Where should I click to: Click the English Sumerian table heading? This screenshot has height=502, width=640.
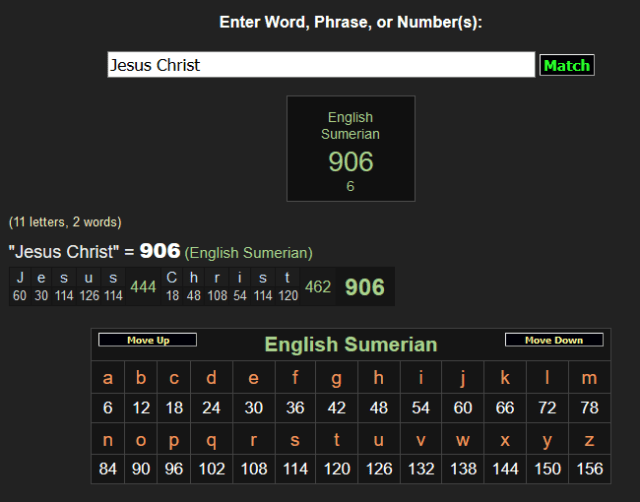(x=350, y=344)
